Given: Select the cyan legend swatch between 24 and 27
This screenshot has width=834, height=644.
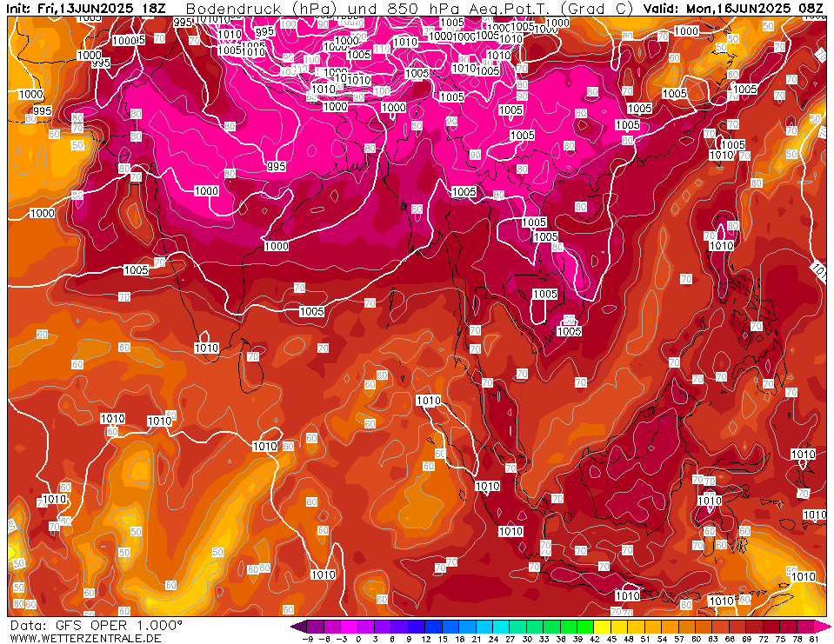Looking at the screenshot, I should coord(502,627).
